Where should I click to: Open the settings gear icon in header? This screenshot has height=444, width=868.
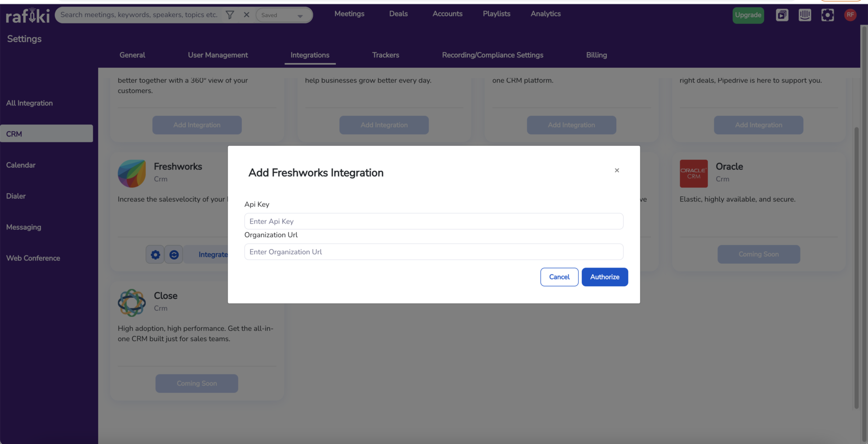click(x=828, y=15)
